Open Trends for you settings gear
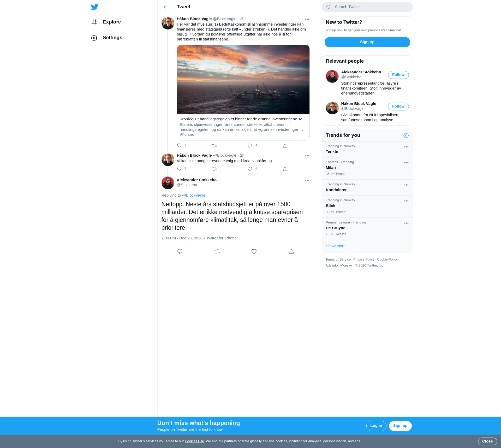501x448 pixels. point(406,135)
